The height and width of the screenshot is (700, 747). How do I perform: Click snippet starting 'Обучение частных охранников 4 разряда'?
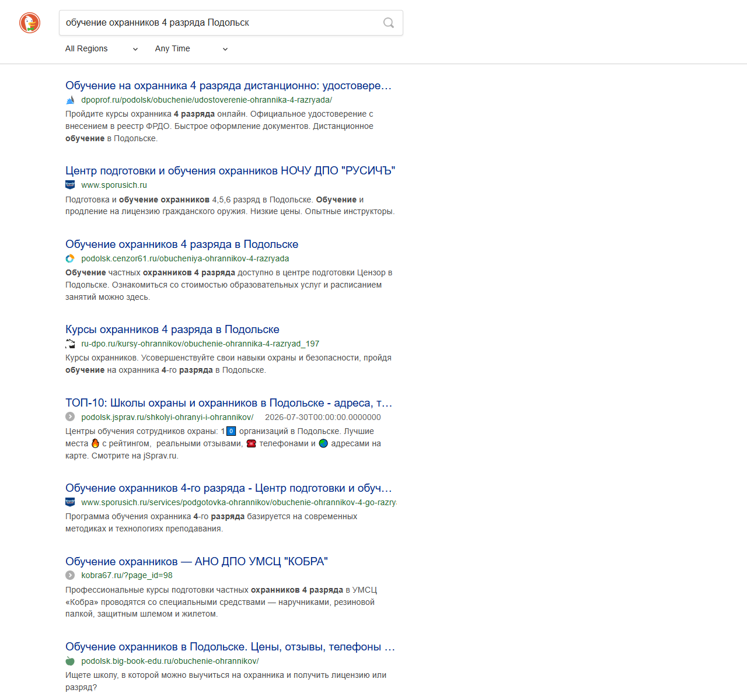pyautogui.click(x=229, y=285)
